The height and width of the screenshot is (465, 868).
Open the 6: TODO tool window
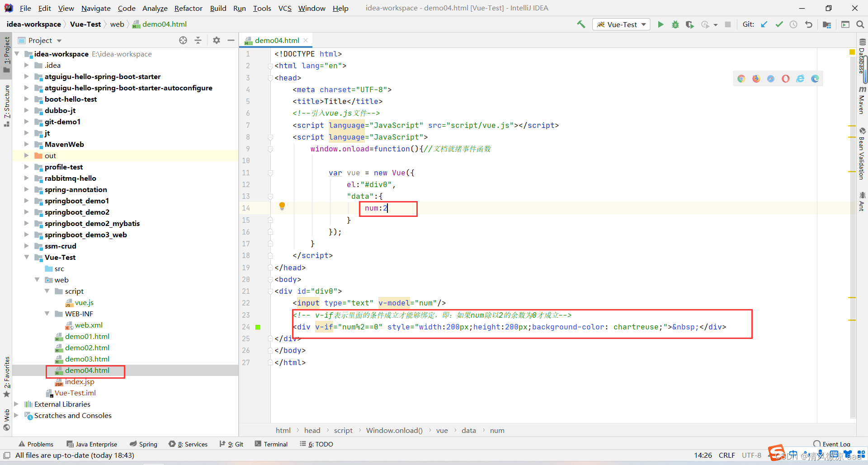pyautogui.click(x=316, y=444)
